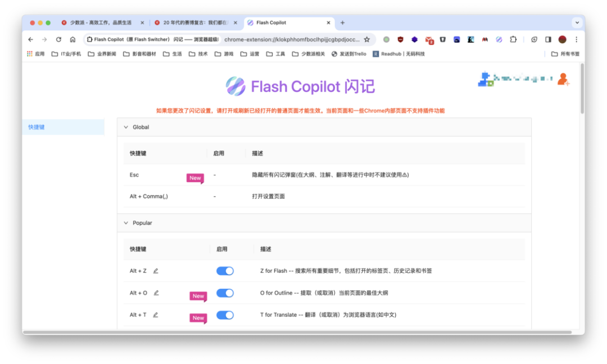Turn off the Alt + O Outline toggle
Viewport: 607px width, 364px height.
coord(225,293)
